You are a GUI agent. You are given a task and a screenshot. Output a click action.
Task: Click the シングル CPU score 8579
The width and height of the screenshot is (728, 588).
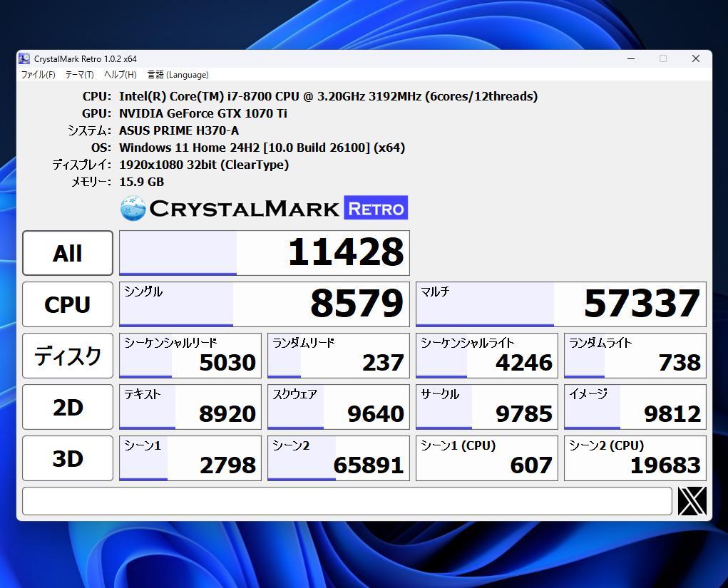click(265, 304)
